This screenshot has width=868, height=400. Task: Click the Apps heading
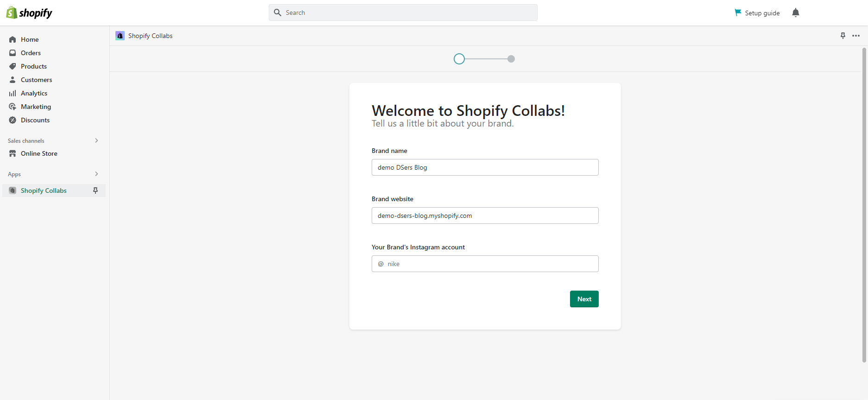[x=14, y=174]
